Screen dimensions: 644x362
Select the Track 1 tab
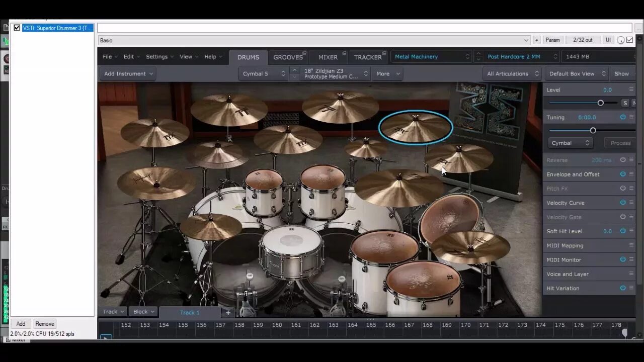coord(190,312)
